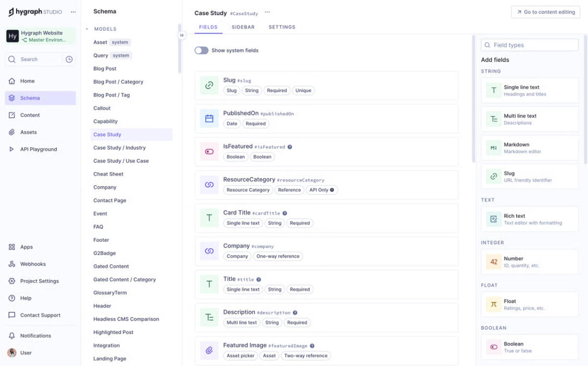This screenshot has width=588, height=366.
Task: Click the search history clock icon
Action: (69, 60)
